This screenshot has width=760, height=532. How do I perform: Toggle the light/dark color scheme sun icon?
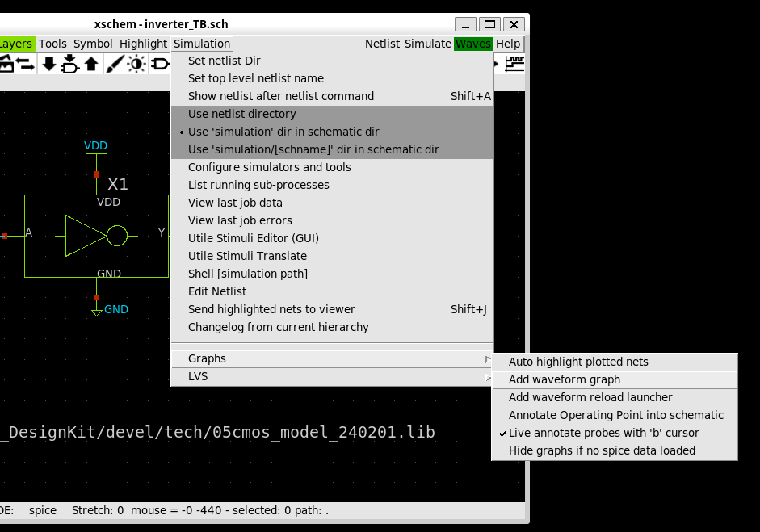pos(136,64)
